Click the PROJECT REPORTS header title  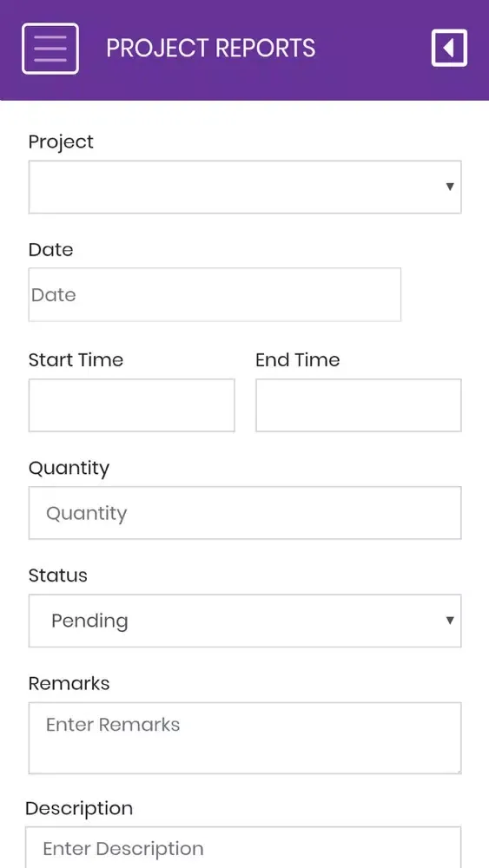[x=211, y=48]
